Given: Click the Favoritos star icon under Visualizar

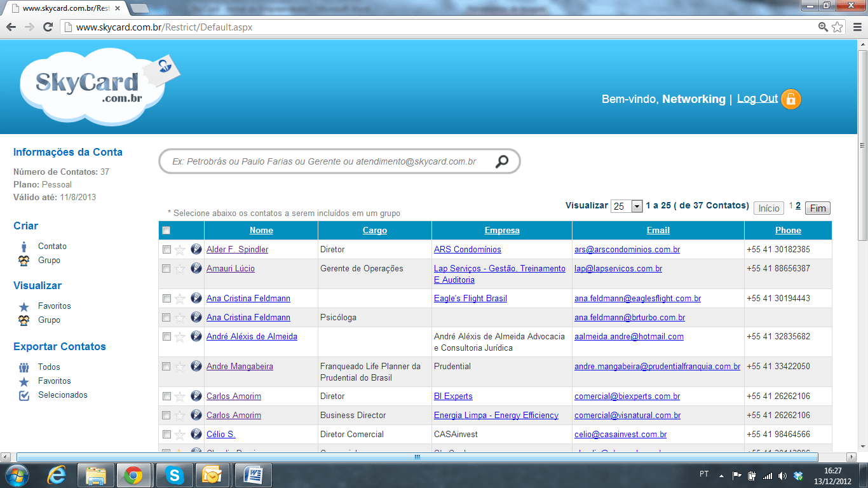Looking at the screenshot, I should point(24,306).
